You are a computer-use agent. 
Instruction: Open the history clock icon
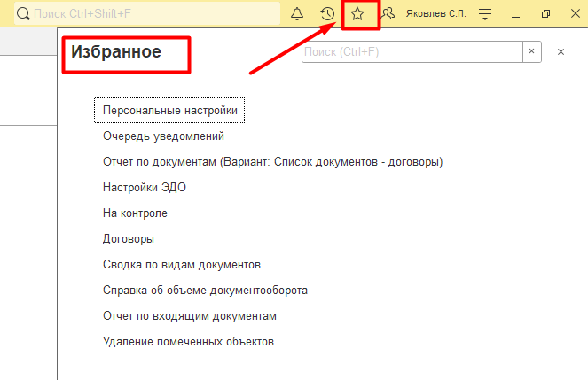(327, 14)
